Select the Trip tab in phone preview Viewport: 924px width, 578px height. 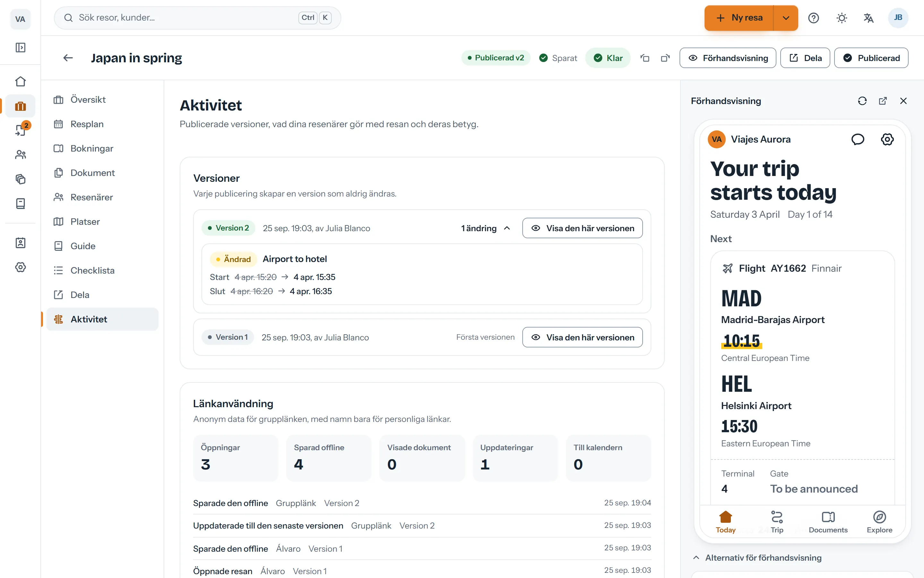[x=777, y=522]
